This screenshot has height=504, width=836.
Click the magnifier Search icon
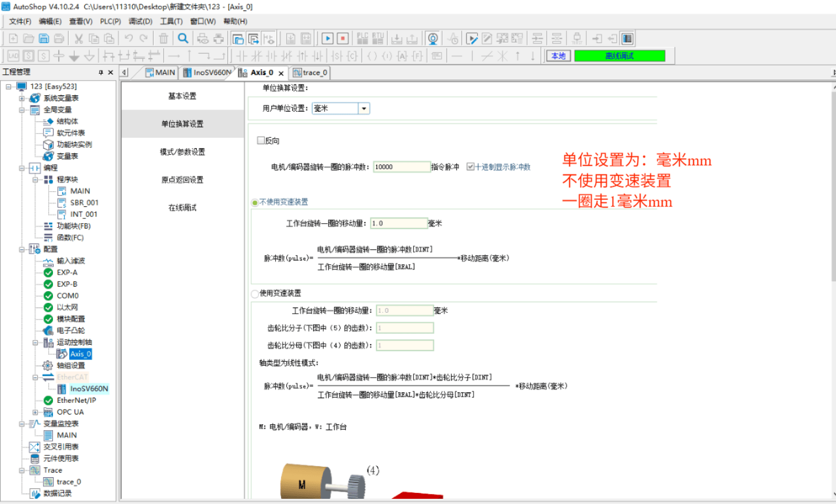(183, 39)
